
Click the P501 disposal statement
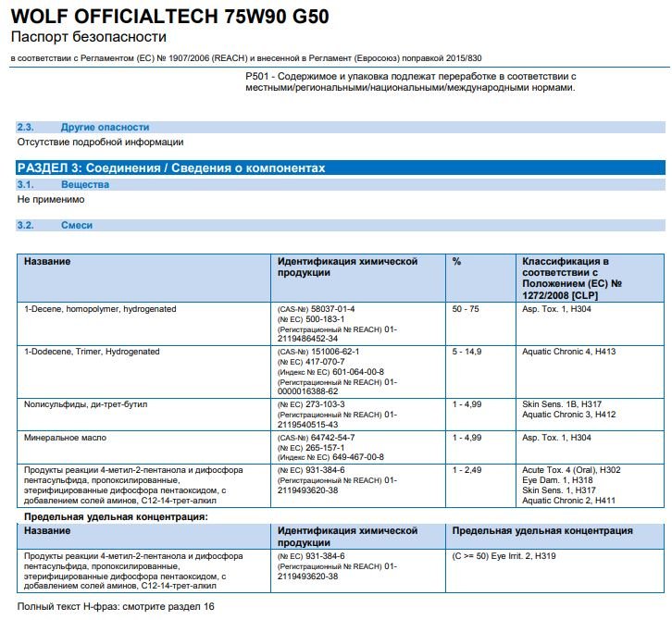point(411,81)
